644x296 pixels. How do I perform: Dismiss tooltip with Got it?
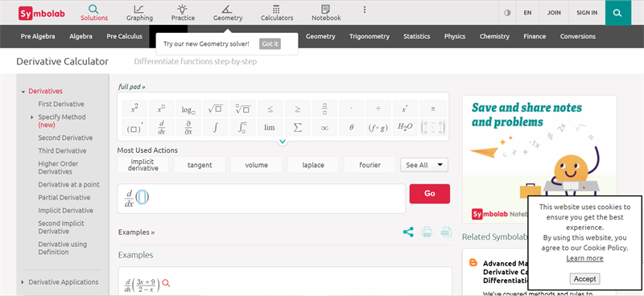coord(270,44)
